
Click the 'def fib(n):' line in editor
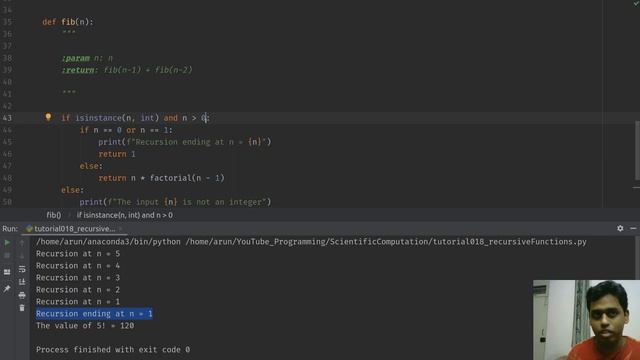pyautogui.click(x=68, y=22)
